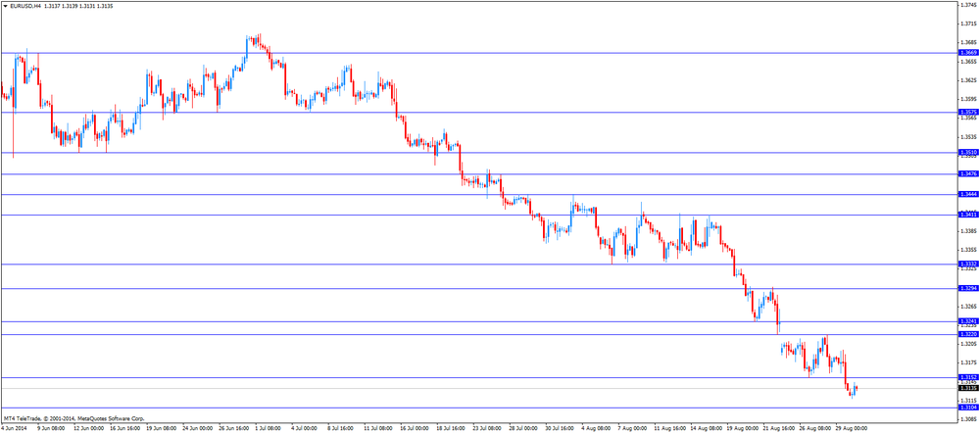The image size is (980, 433).
Task: Click the 29 Aug 00:00 time label
Action: coord(852,429)
